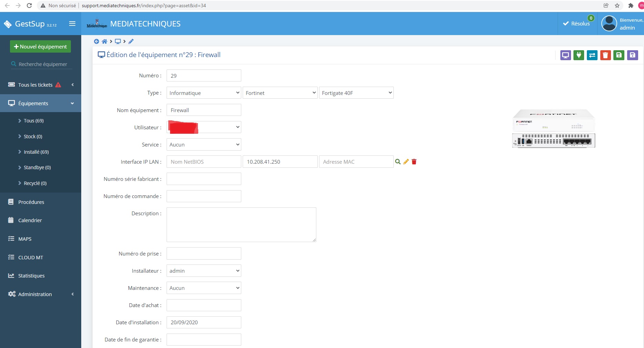Reload the page in the browser

tap(29, 6)
